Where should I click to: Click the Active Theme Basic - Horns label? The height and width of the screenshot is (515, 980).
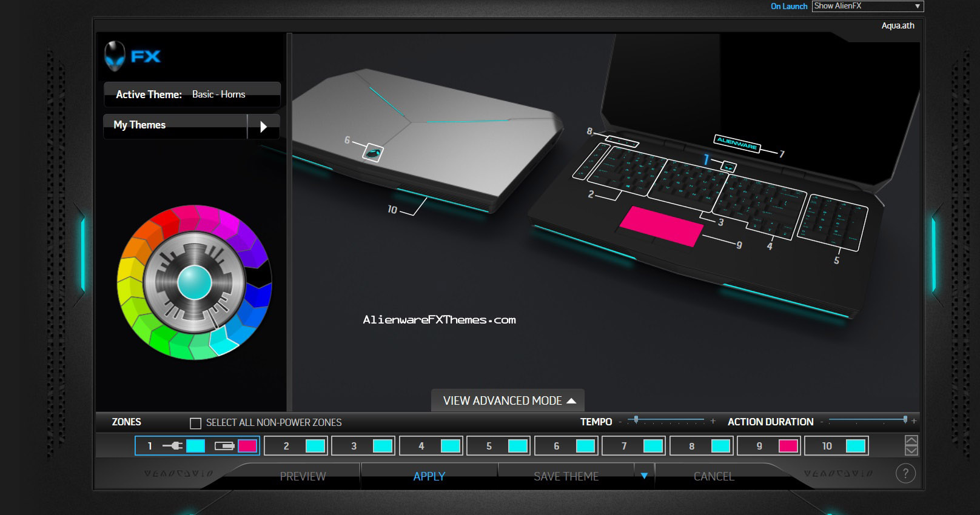(x=192, y=95)
